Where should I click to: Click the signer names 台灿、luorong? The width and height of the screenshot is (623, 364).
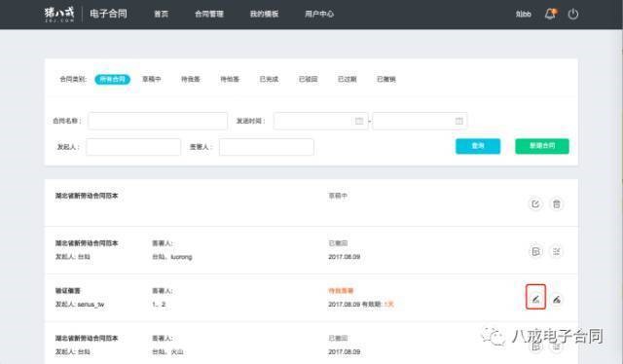pos(172,257)
